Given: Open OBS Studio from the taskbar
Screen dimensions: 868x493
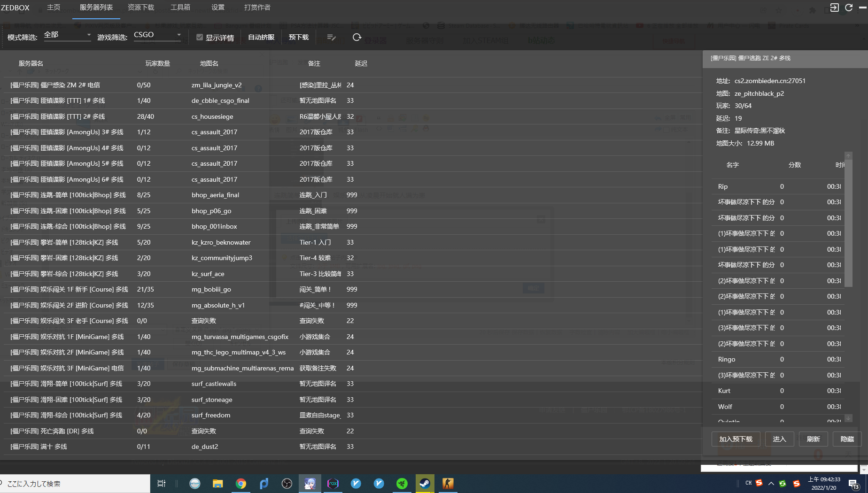Looking at the screenshot, I should [x=287, y=484].
